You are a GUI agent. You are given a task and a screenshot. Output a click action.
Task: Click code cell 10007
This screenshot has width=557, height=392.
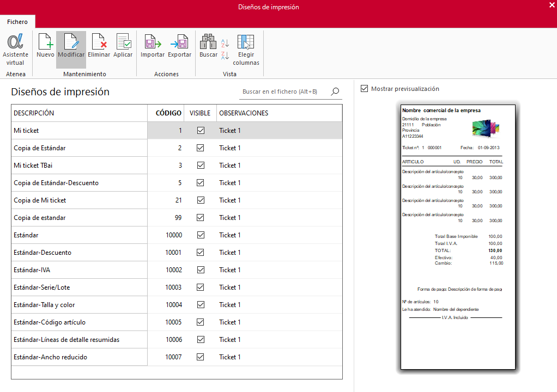[166, 357]
